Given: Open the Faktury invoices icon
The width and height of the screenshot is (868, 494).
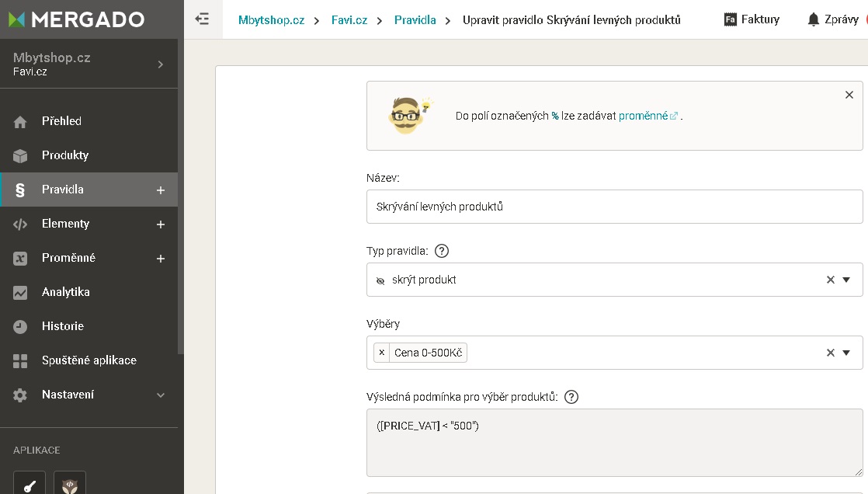Looking at the screenshot, I should (x=730, y=19).
